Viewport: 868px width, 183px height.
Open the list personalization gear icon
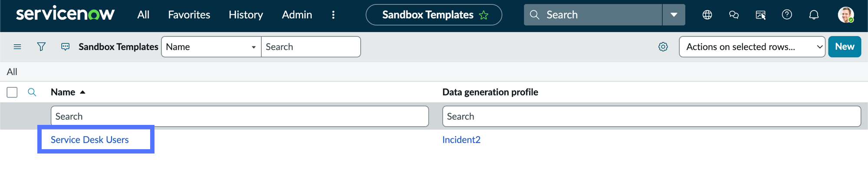(663, 46)
